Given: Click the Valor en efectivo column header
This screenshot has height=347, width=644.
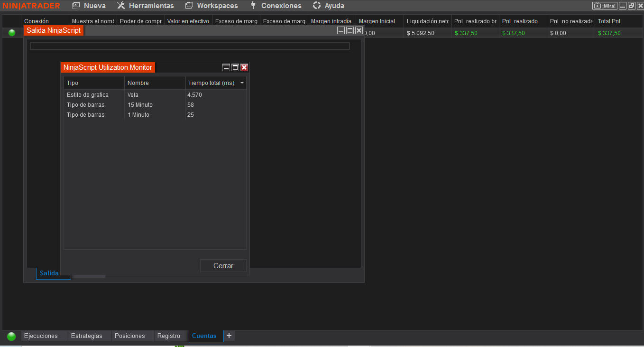Looking at the screenshot, I should click(188, 21).
